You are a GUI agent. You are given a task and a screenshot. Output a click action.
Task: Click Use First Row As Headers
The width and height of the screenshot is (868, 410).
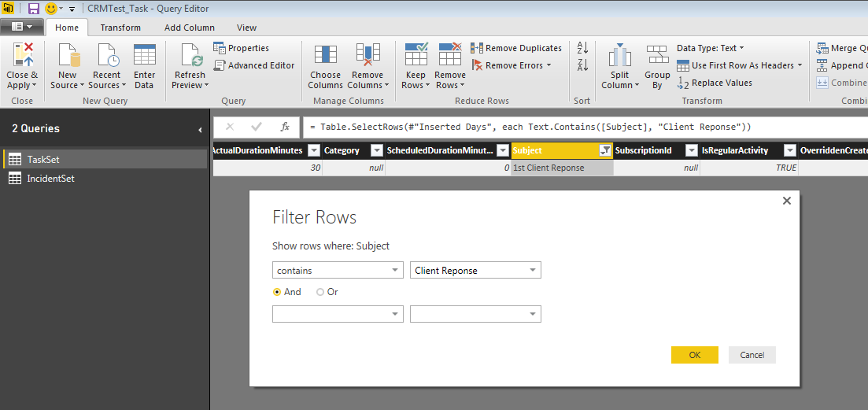coord(740,65)
